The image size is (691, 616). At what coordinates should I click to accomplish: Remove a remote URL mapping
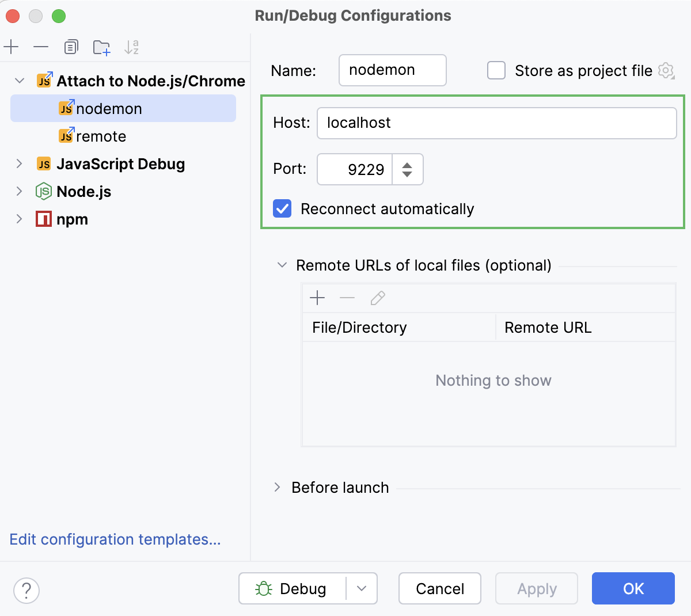tap(347, 298)
